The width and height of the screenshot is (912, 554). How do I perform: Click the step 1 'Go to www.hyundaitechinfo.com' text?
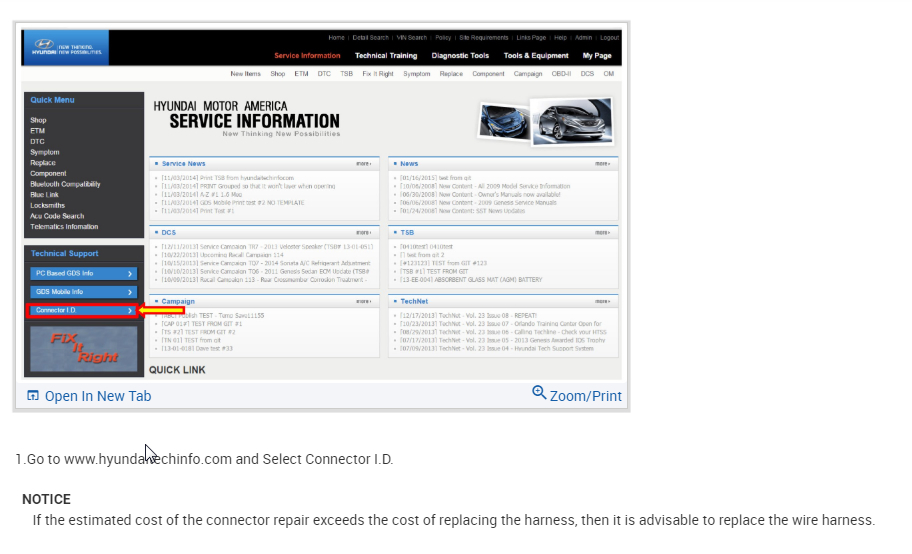tap(204, 459)
